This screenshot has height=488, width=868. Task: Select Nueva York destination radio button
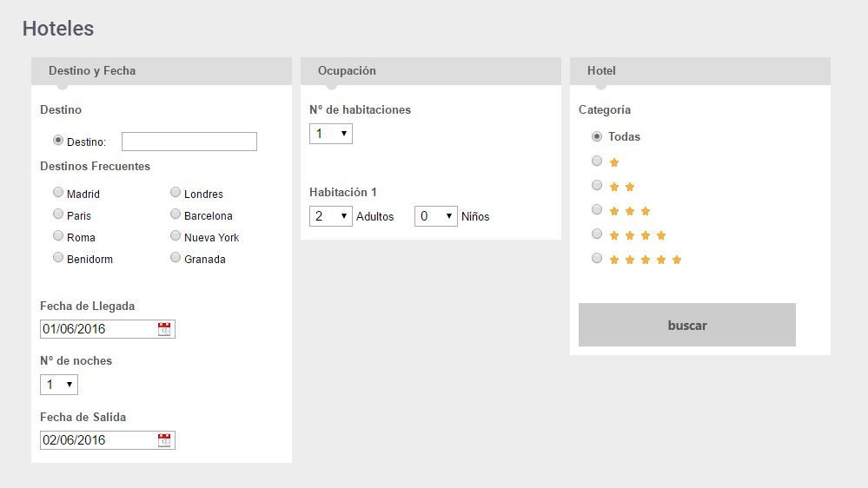(x=176, y=236)
